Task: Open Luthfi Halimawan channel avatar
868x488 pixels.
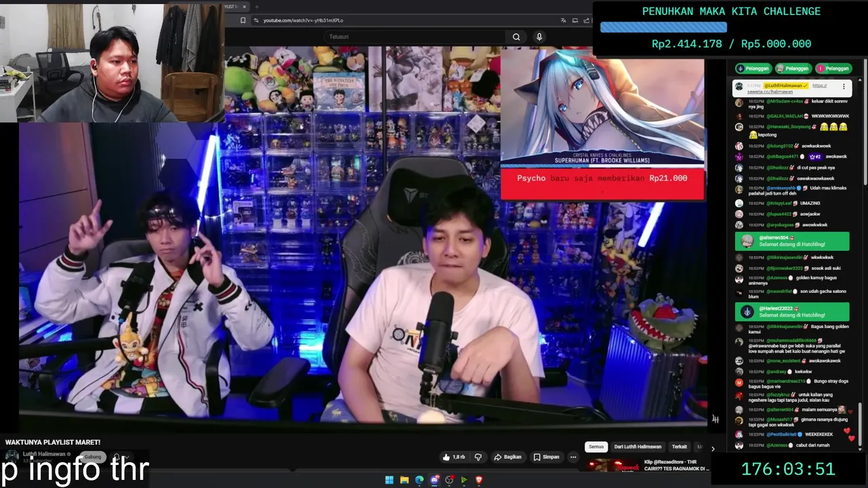Action: coord(12,457)
